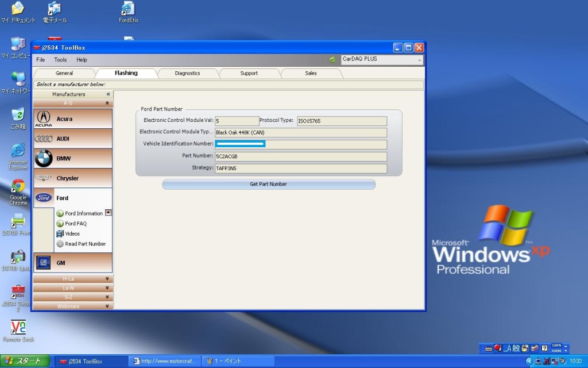Choose the BMW logo entry
Viewport: 588px width, 368px height.
[44, 159]
